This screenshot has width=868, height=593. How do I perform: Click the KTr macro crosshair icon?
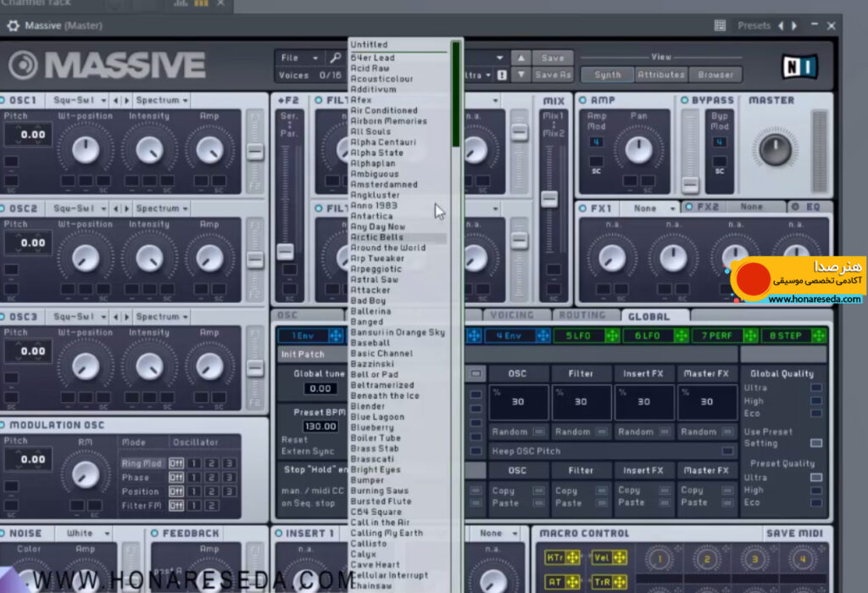pyautogui.click(x=572, y=557)
